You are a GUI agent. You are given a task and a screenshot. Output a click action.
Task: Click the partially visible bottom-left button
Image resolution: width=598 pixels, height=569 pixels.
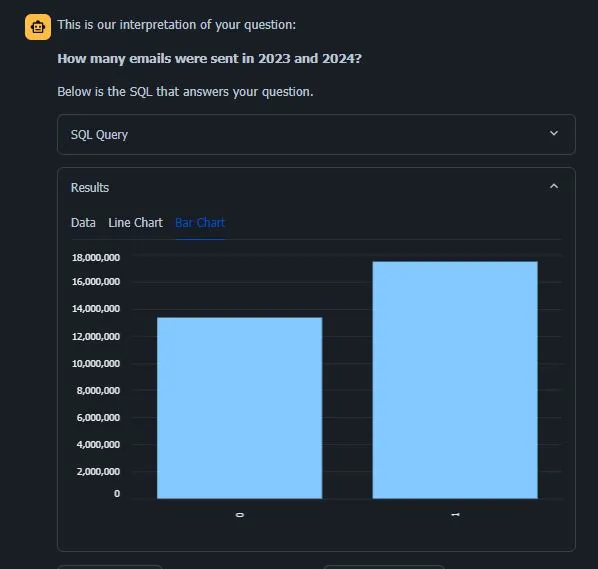(110, 567)
